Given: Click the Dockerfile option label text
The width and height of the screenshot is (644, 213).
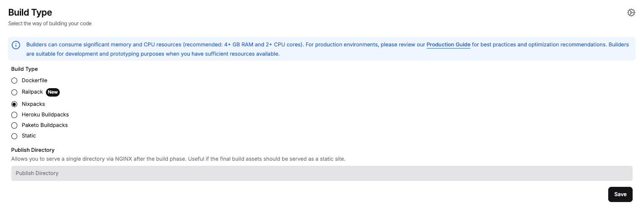Looking at the screenshot, I should [x=35, y=80].
